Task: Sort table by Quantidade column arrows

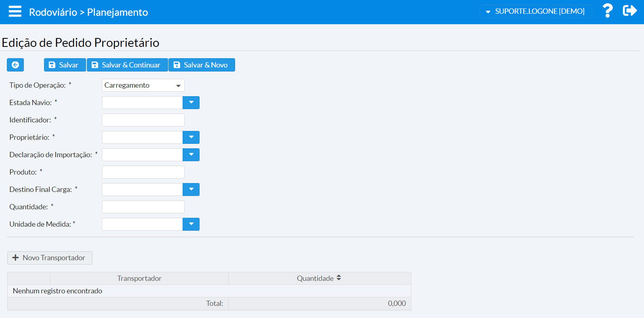Action: tap(339, 278)
